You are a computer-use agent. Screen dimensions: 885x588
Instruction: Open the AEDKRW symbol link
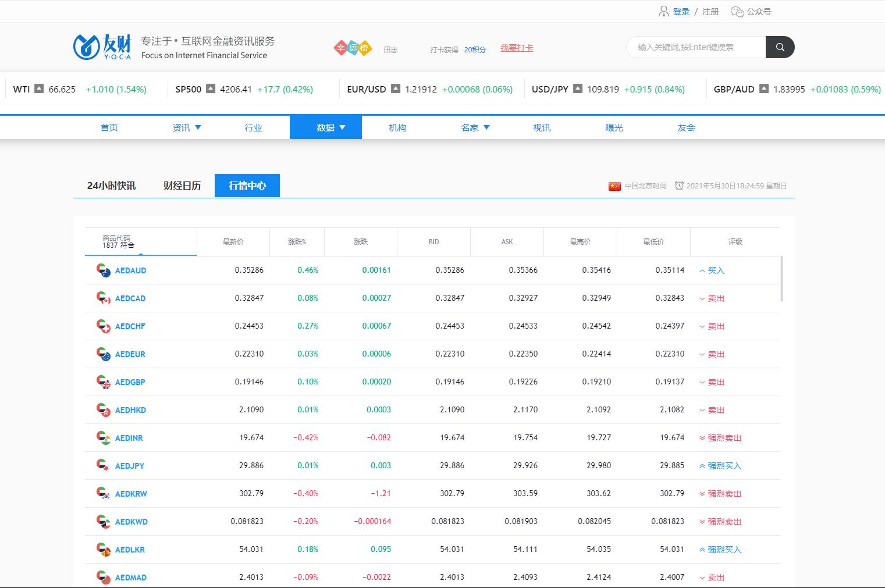click(x=131, y=494)
